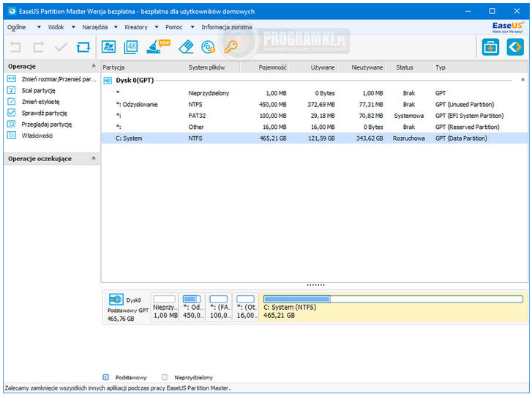Select *: (FA. 100,0.. block in disk map
This screenshot has height=397, width=532.
[219, 307]
